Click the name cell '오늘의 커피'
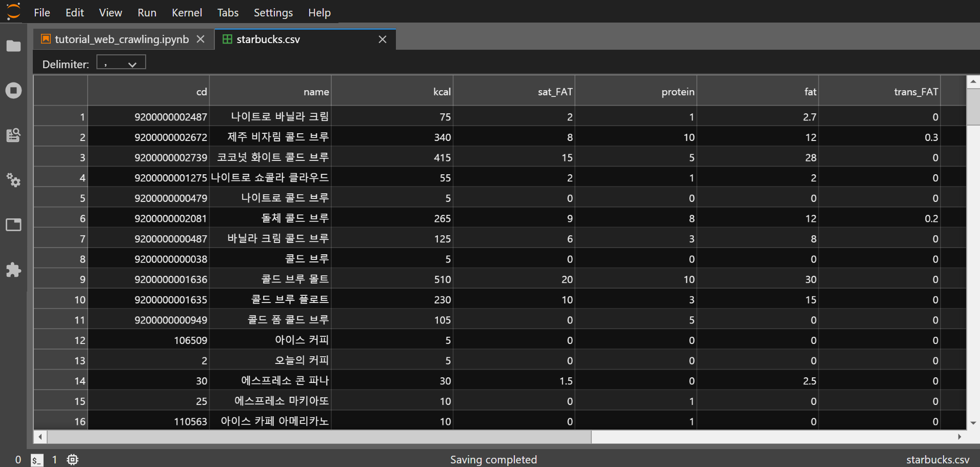 270,360
